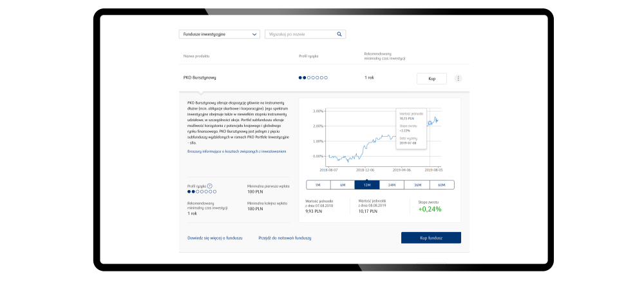Viewport: 644px width, 283px height.
Task: Click the 3.00% chart axis label
Action: coord(318,111)
